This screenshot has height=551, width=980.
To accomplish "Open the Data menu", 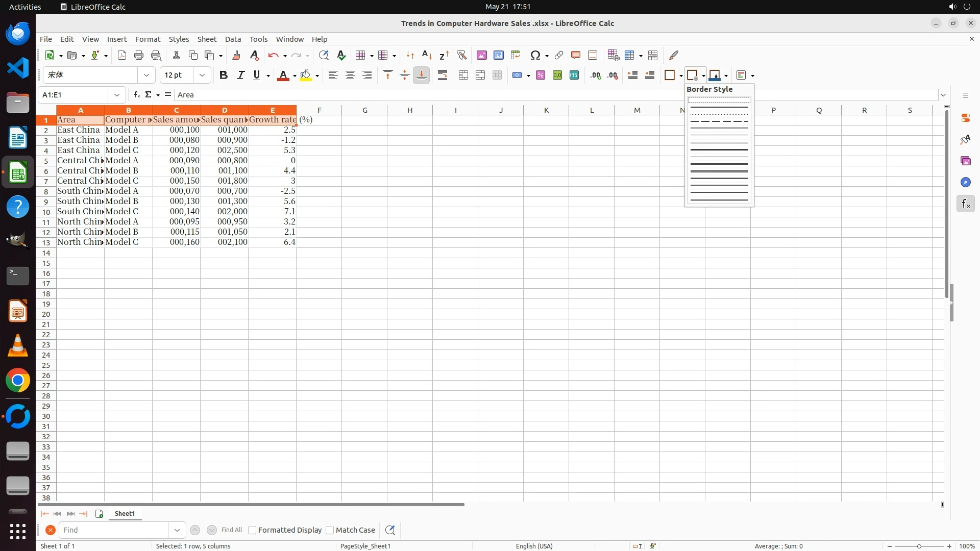I will (233, 39).
